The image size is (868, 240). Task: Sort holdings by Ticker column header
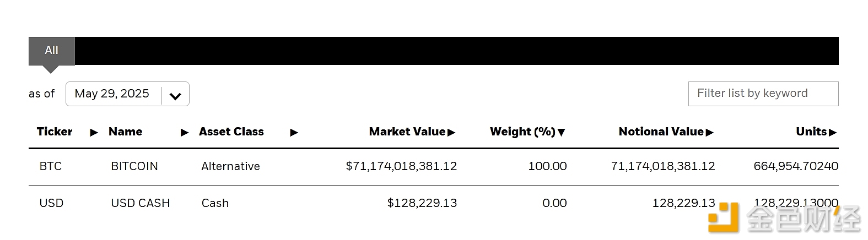coord(55,132)
